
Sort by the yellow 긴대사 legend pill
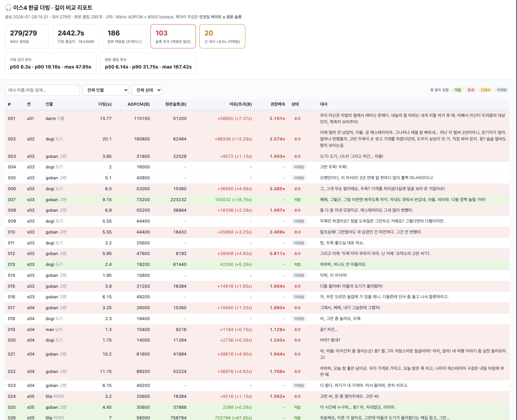485,90
